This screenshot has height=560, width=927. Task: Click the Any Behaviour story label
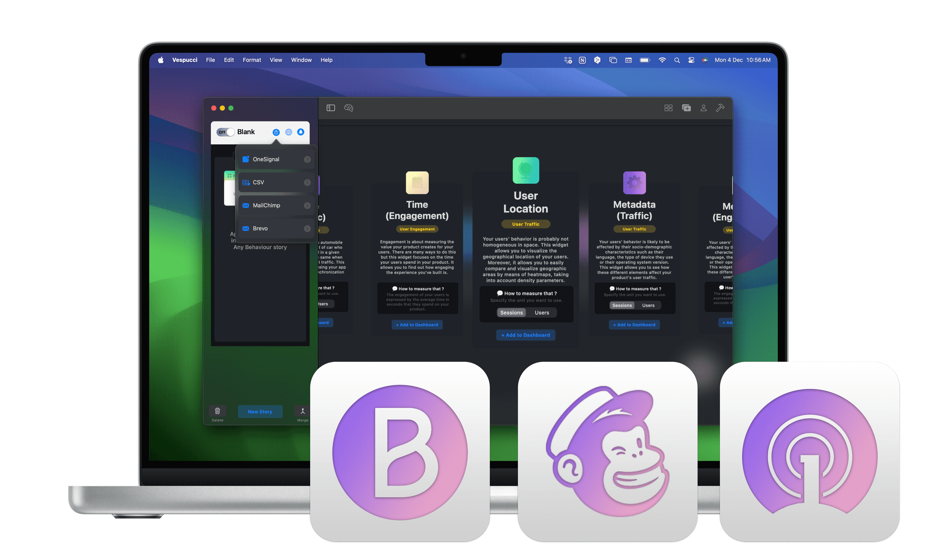(260, 247)
